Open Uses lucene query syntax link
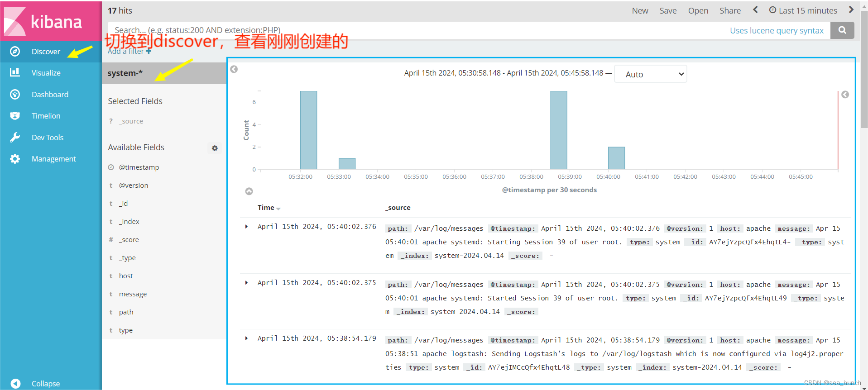 [x=777, y=30]
